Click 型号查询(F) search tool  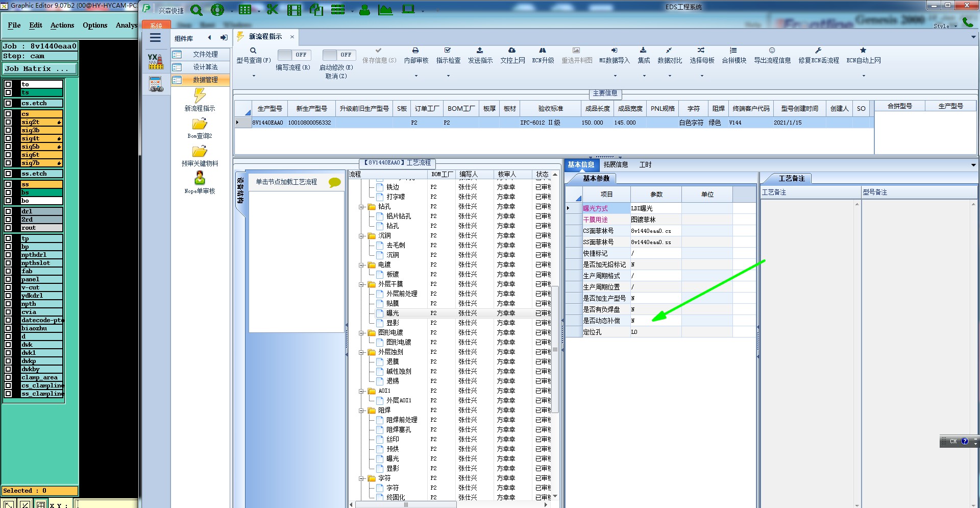click(253, 55)
